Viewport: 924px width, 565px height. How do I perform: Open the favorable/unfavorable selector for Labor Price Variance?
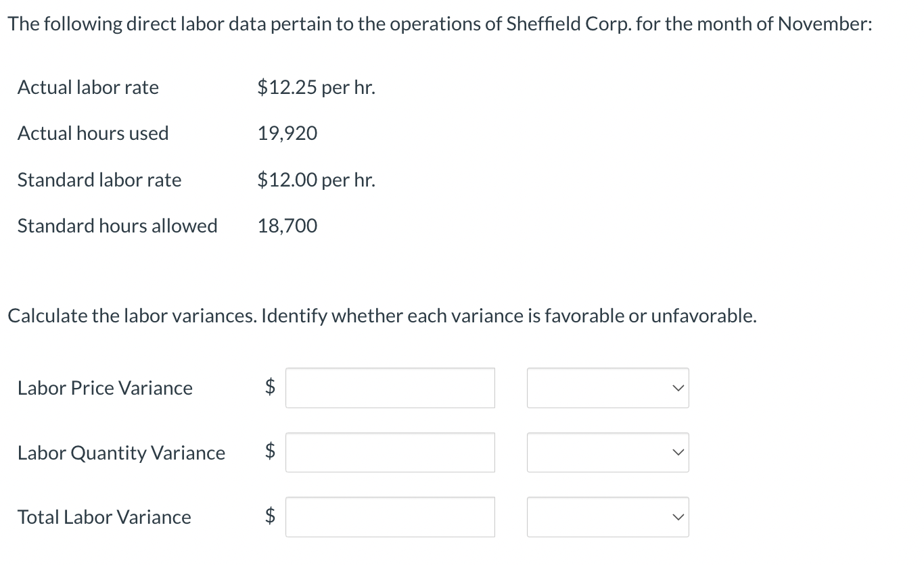pyautogui.click(x=607, y=388)
